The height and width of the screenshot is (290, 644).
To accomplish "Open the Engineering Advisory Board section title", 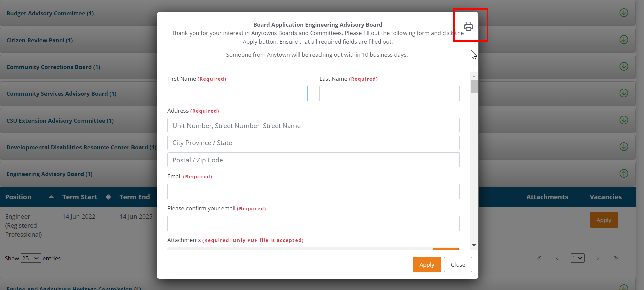I will point(49,174).
